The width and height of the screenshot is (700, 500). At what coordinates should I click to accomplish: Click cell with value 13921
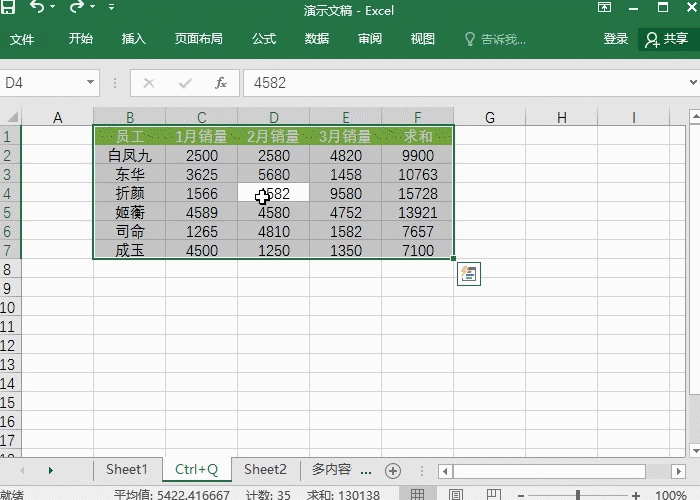[x=417, y=212]
